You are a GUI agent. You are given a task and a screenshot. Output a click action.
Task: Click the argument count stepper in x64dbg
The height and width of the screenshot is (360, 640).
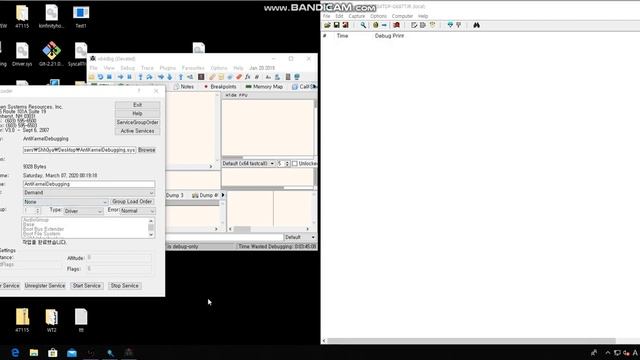tap(287, 164)
